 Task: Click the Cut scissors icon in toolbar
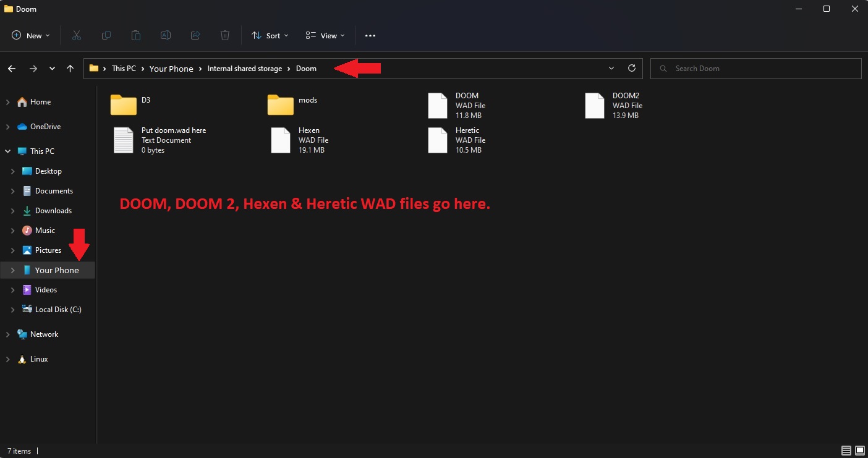click(x=77, y=36)
